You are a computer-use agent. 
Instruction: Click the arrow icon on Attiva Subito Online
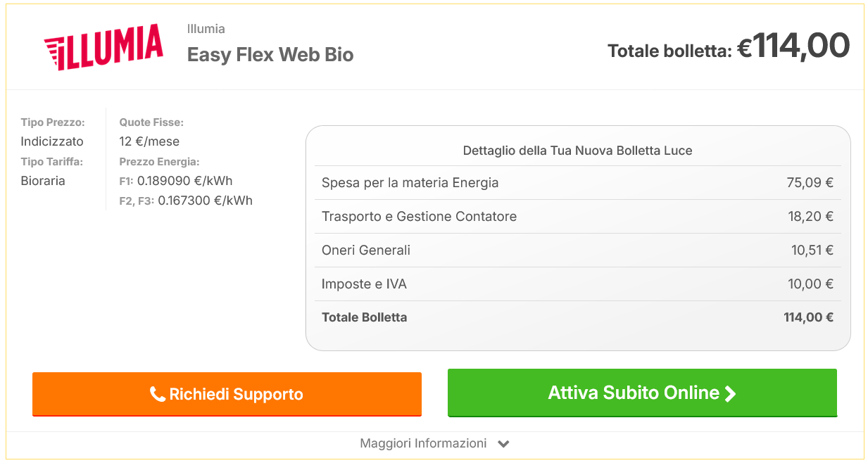point(731,393)
